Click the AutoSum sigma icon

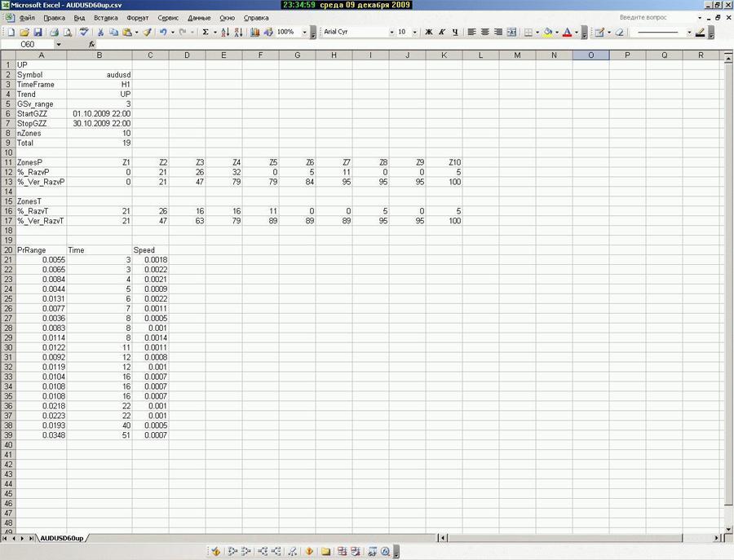205,32
